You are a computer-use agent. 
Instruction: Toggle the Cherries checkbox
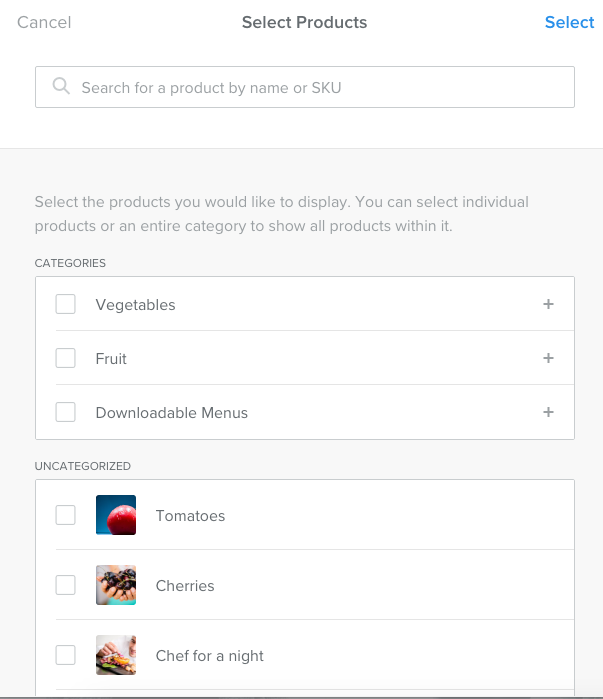pos(66,586)
